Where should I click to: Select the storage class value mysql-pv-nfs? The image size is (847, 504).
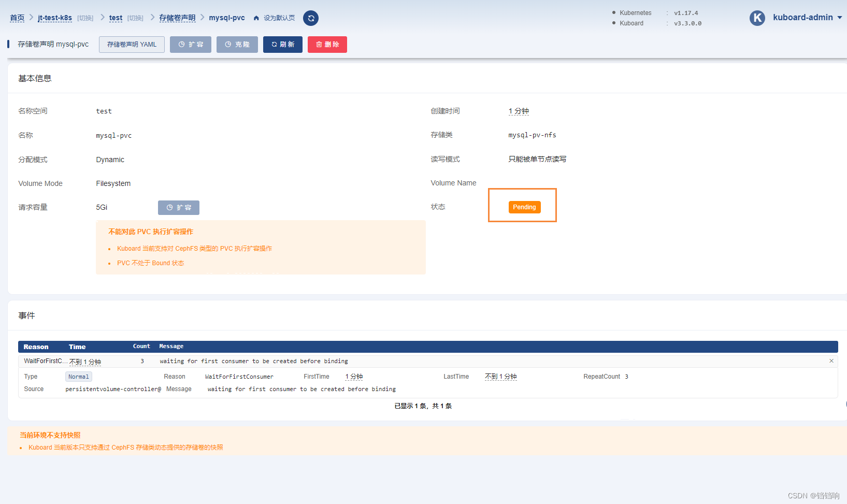pos(532,135)
